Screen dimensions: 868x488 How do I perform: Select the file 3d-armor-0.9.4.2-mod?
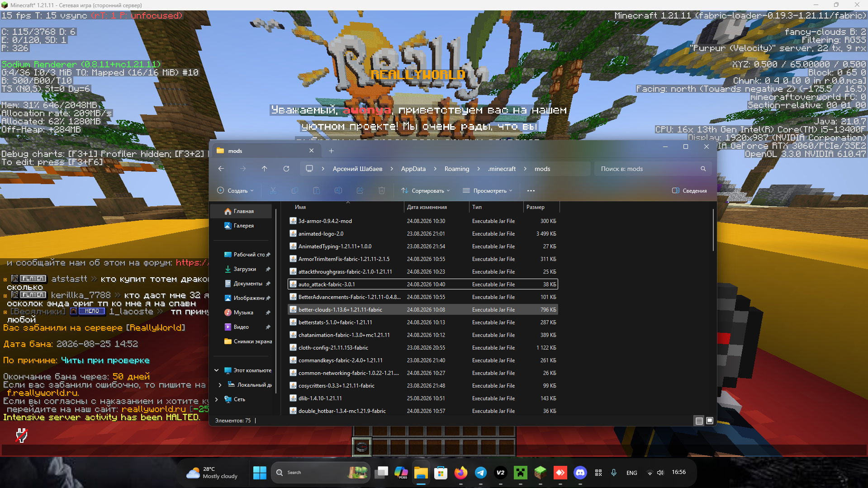point(423,221)
